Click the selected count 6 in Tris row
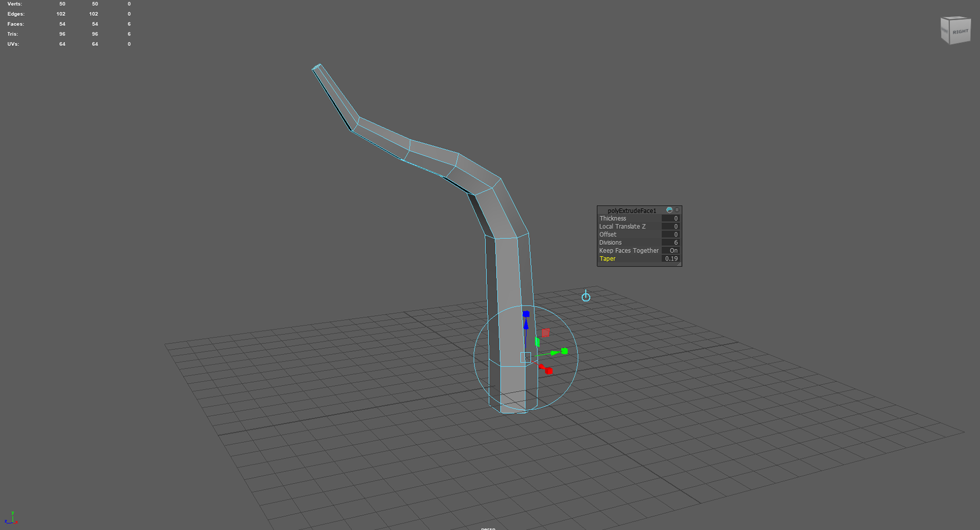The width and height of the screenshot is (980, 530). (129, 34)
